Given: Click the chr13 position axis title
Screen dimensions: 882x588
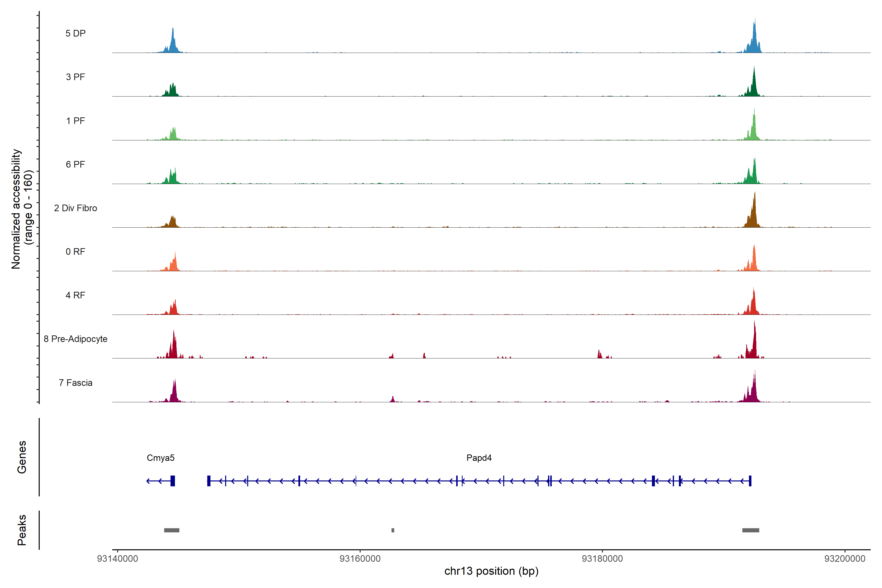Looking at the screenshot, I should coord(491,571).
